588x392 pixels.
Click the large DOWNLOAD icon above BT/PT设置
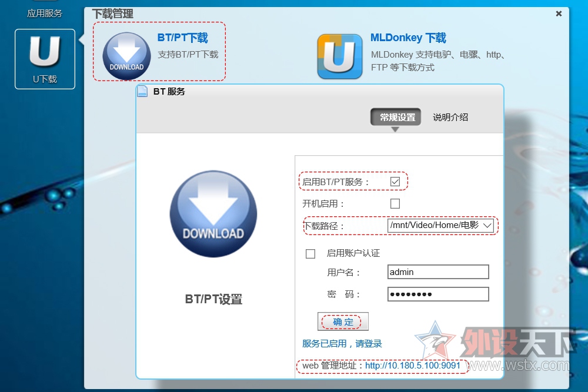(x=213, y=214)
